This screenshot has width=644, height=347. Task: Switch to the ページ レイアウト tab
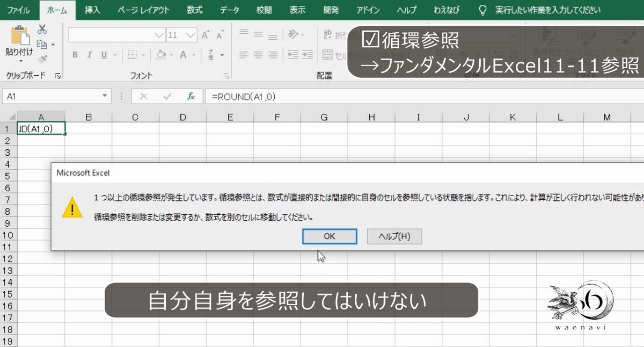pyautogui.click(x=144, y=10)
